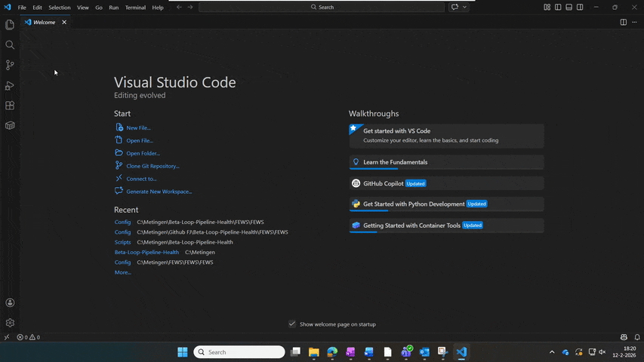
Task: Click More... recent items link
Action: click(x=123, y=272)
